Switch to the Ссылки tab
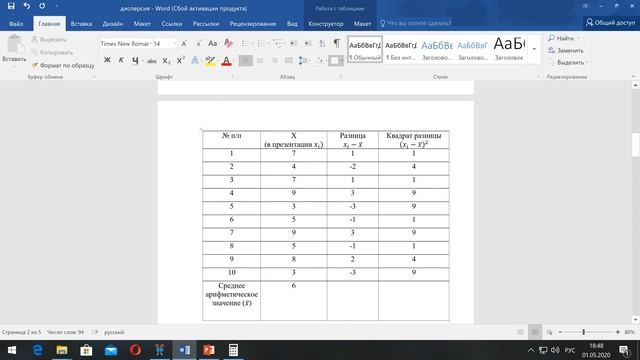 tap(172, 24)
